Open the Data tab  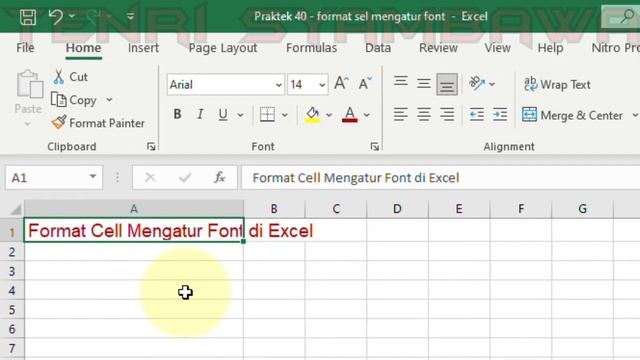point(378,48)
